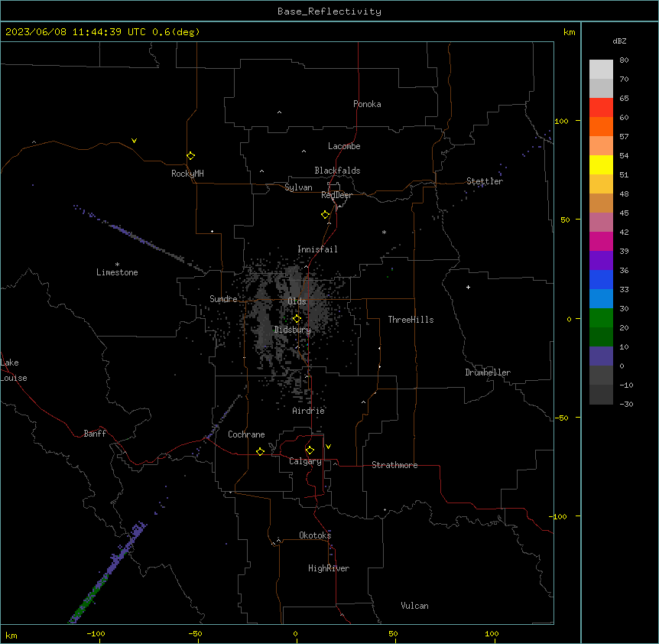The width and height of the screenshot is (659, 644).
Task: Click the Innisfail town label
Action: [317, 249]
